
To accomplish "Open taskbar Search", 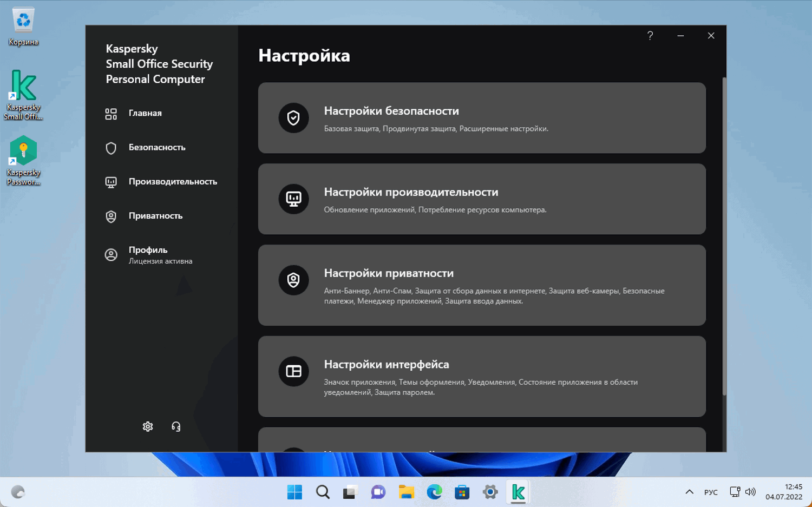I will coord(323,492).
